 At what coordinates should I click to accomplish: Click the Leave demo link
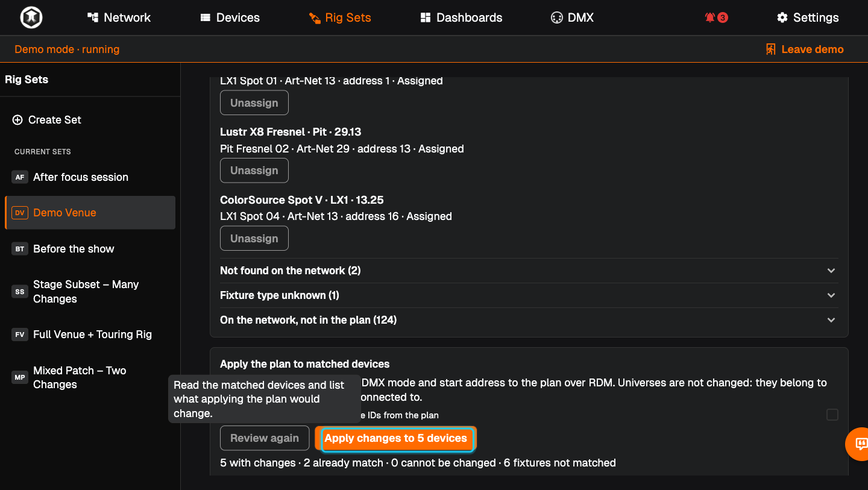pyautogui.click(x=805, y=49)
